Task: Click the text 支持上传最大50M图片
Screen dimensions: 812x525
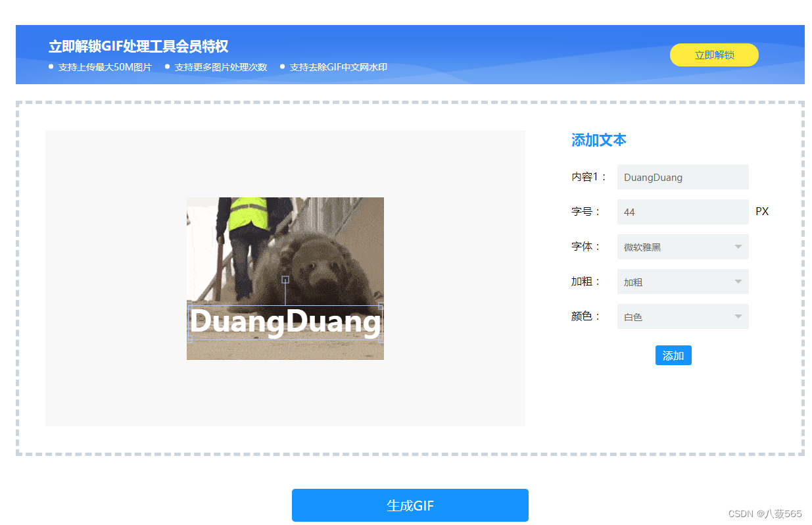Action: coord(105,67)
